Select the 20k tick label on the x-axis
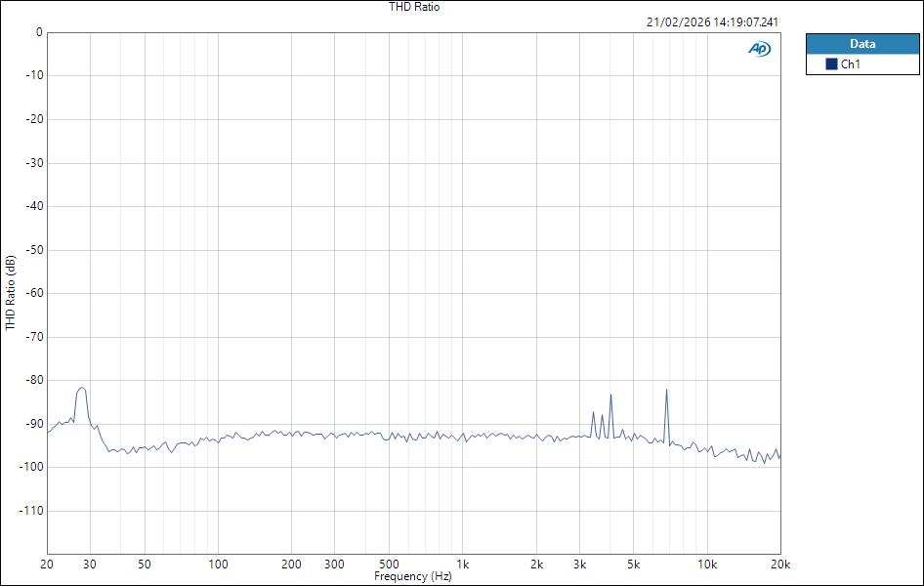The width and height of the screenshot is (924, 586). (x=781, y=564)
